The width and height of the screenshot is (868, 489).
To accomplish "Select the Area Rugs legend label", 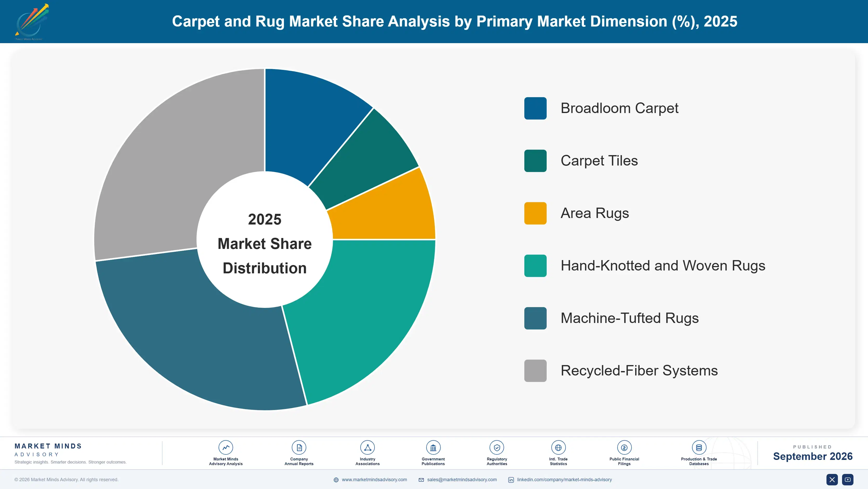I will pyautogui.click(x=595, y=213).
